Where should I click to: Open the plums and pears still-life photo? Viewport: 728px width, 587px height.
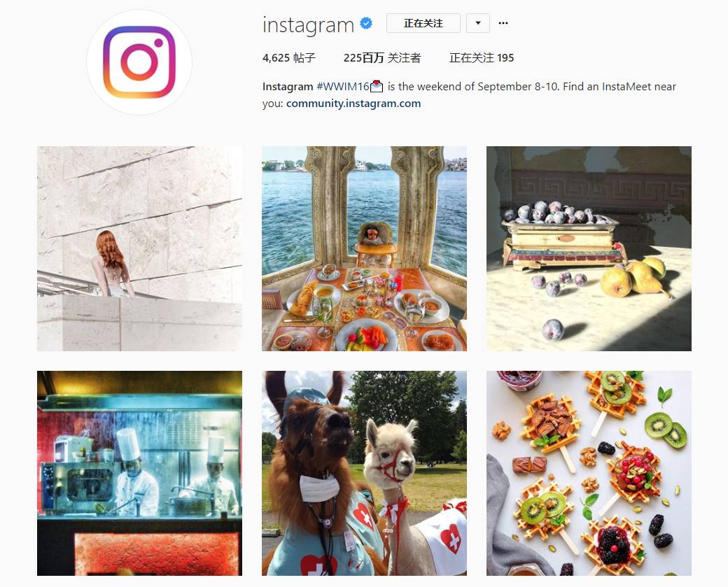click(589, 248)
